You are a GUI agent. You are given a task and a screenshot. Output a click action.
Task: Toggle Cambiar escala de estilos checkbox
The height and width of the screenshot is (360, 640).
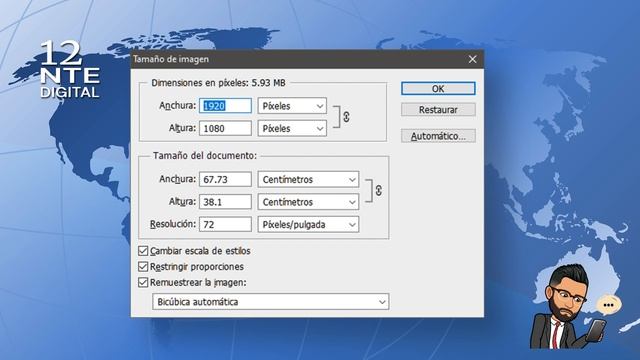pos(143,251)
